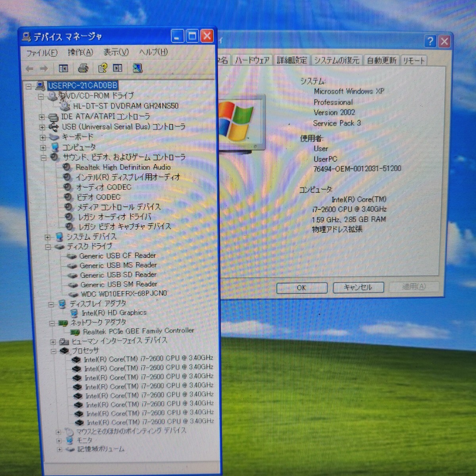476x476 pixels.
Task: Select the インテル(R) ディスプレイ用オーディオ device
Action: click(x=128, y=177)
